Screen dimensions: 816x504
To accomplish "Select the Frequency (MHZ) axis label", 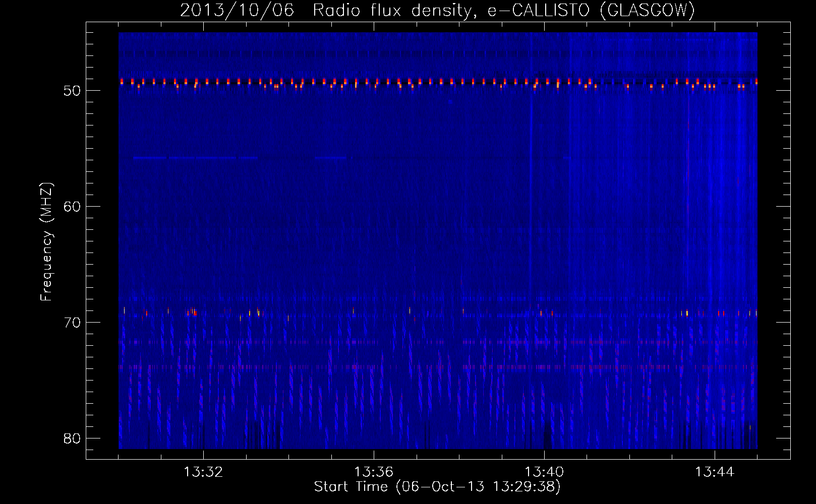I will [x=46, y=241].
